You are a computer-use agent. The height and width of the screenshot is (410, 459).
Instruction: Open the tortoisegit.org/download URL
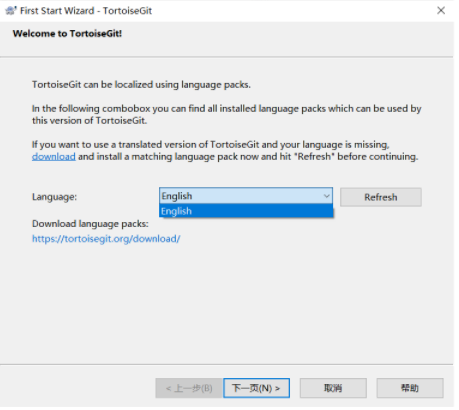click(106, 239)
